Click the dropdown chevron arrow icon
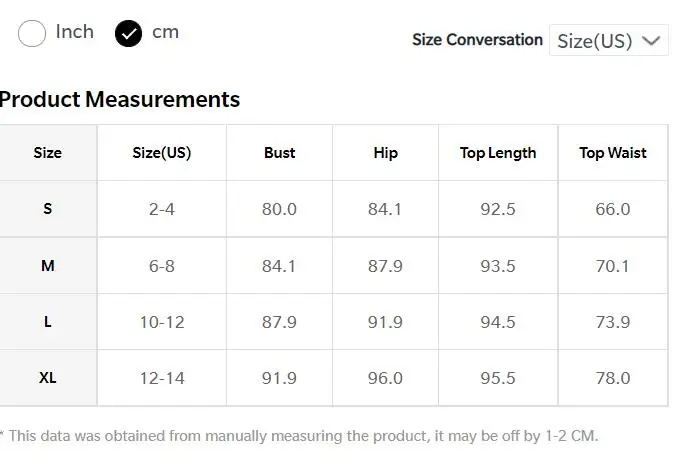 click(x=651, y=41)
